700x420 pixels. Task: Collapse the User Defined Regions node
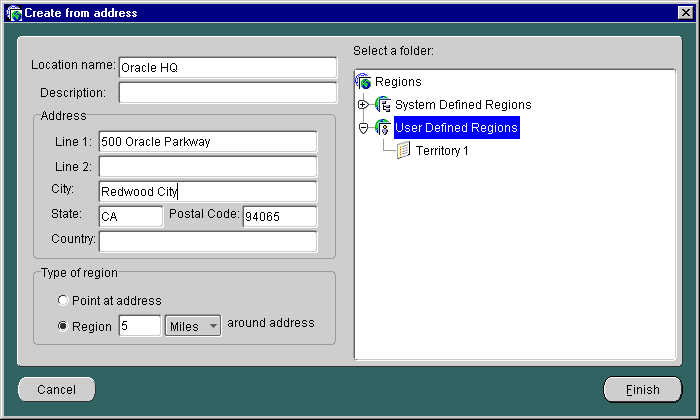[x=363, y=128]
